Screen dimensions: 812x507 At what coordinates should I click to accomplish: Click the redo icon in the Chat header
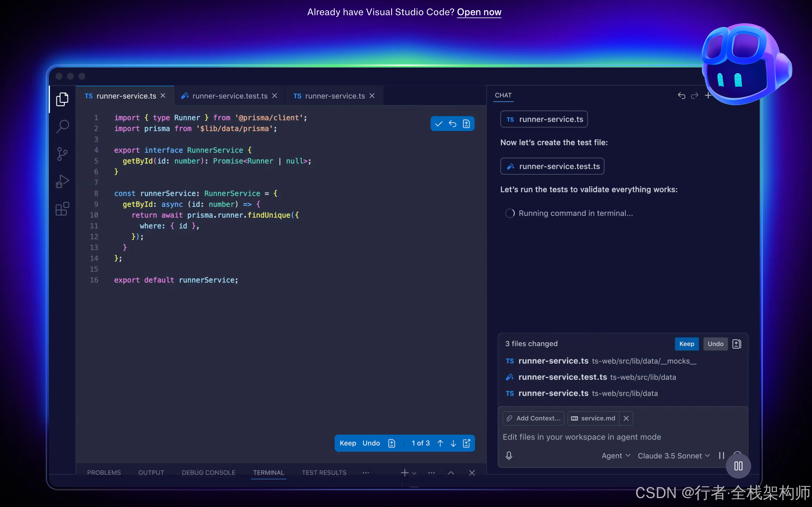pos(694,96)
